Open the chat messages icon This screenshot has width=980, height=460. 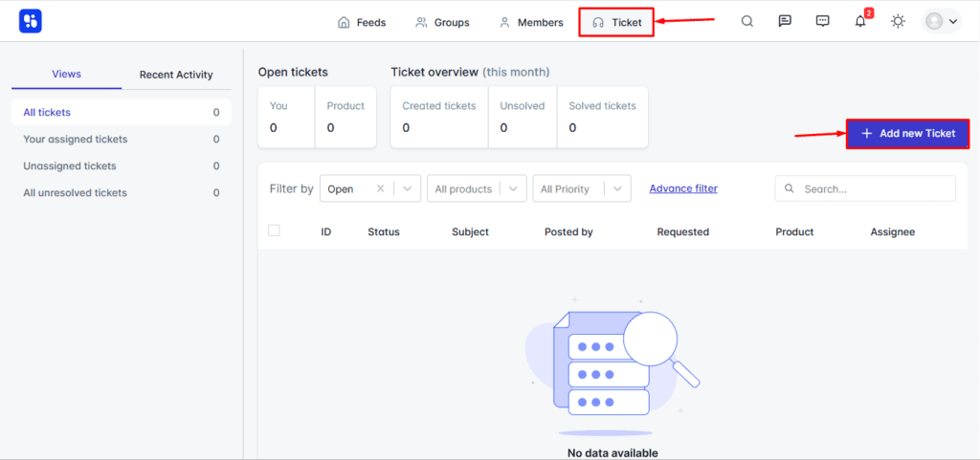785,21
